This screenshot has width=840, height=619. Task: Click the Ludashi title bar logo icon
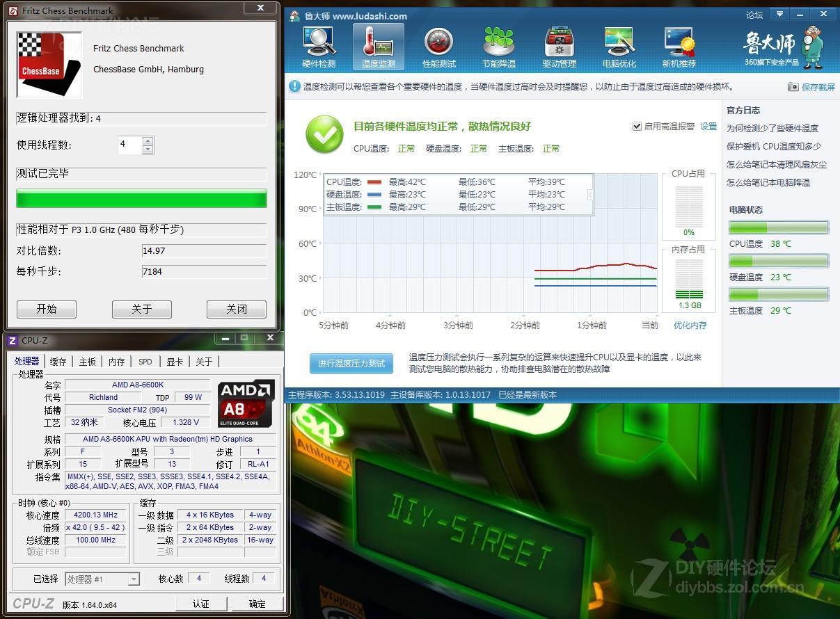pos(295,15)
